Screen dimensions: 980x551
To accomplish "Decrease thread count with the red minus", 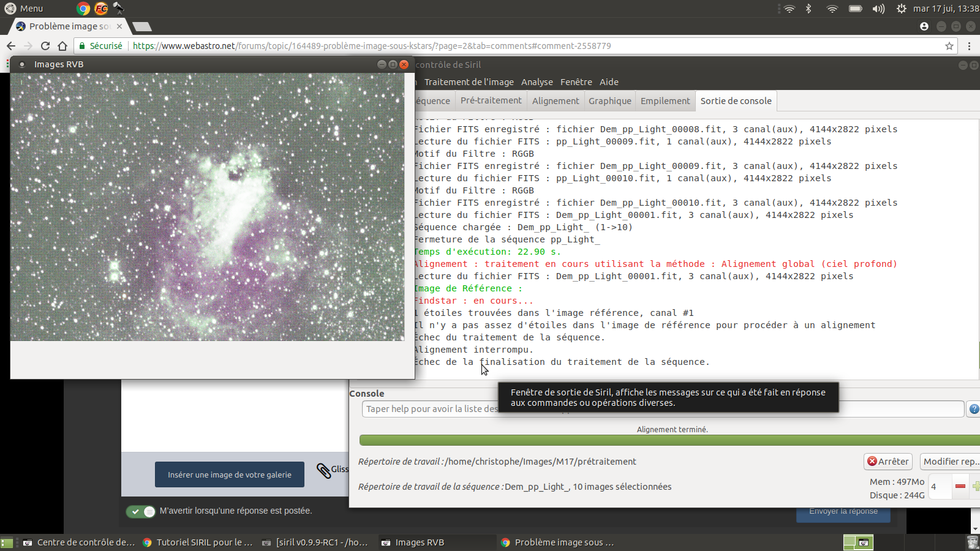I will [960, 487].
